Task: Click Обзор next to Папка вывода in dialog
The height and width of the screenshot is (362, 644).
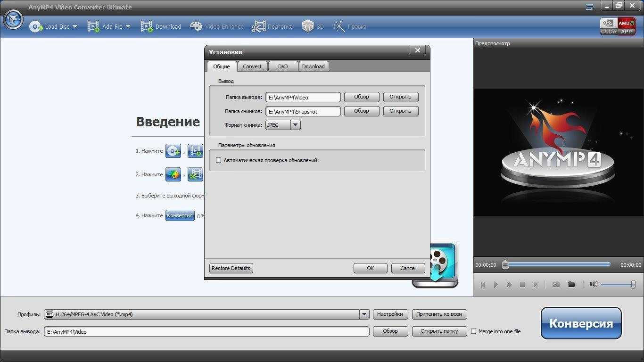Action: point(362,97)
